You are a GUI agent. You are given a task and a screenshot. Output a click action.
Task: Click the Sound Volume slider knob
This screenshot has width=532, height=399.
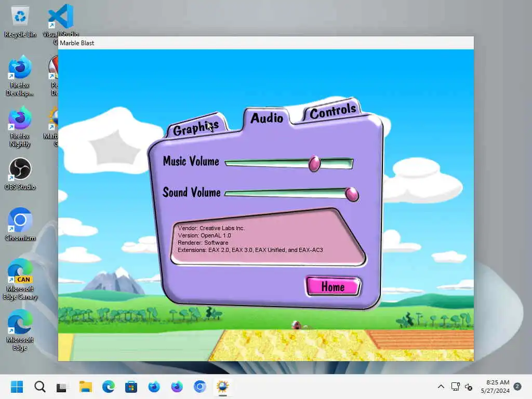[352, 194]
